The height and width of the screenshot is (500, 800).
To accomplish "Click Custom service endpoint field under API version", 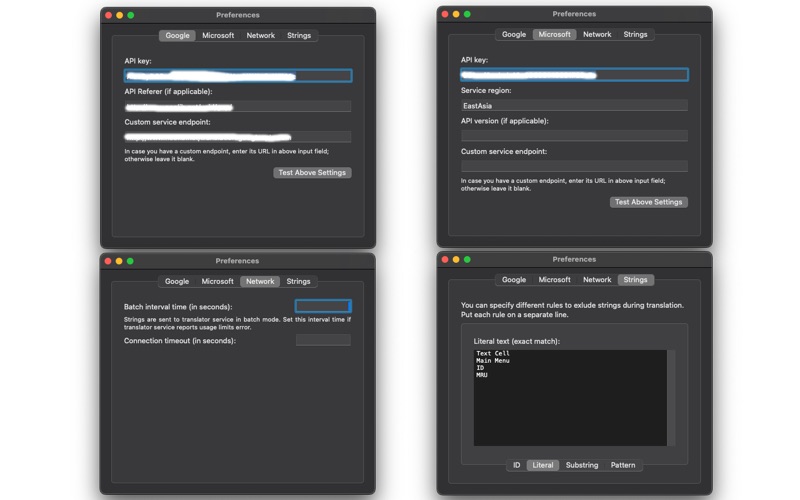I will pyautogui.click(x=574, y=166).
